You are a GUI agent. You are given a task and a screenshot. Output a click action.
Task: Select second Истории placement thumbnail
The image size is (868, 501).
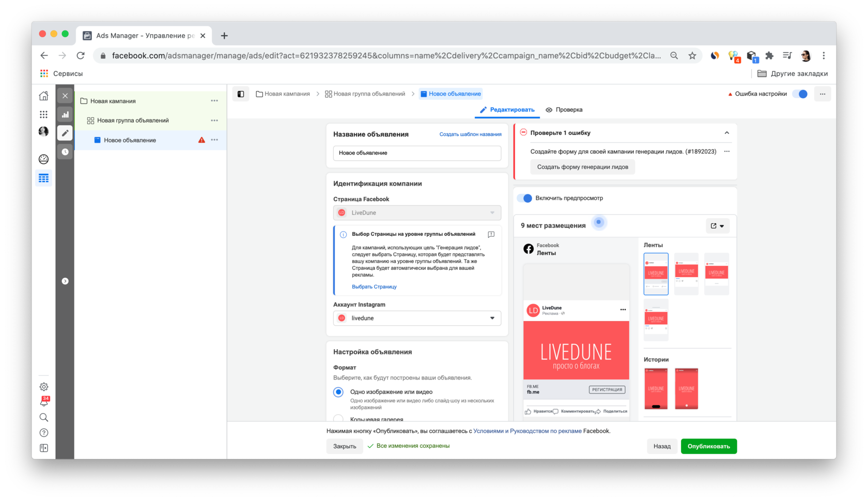point(687,389)
